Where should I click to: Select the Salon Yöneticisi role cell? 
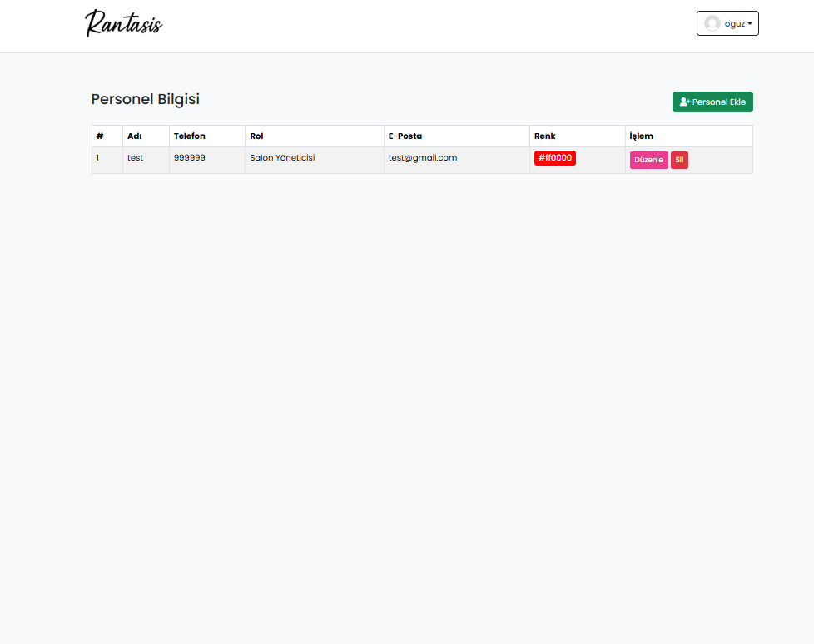282,158
